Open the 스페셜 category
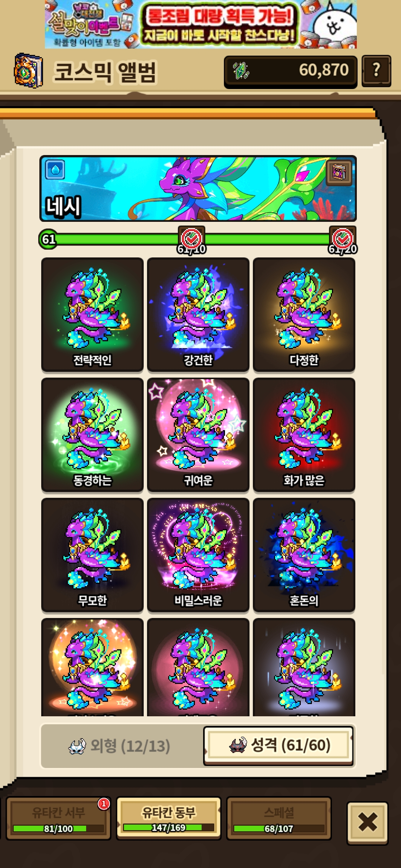The image size is (401, 868). coord(279,818)
